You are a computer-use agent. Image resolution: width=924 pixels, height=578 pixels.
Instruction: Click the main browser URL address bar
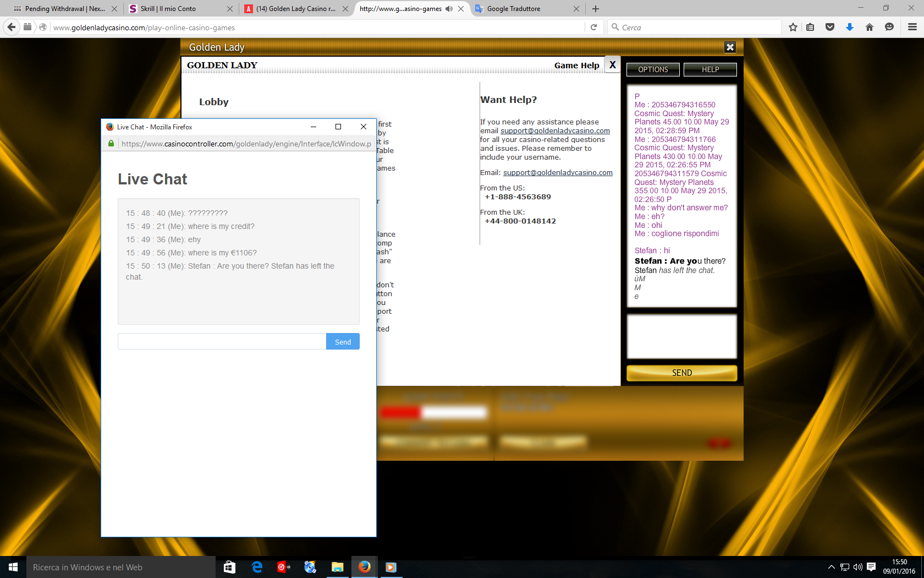click(x=318, y=28)
